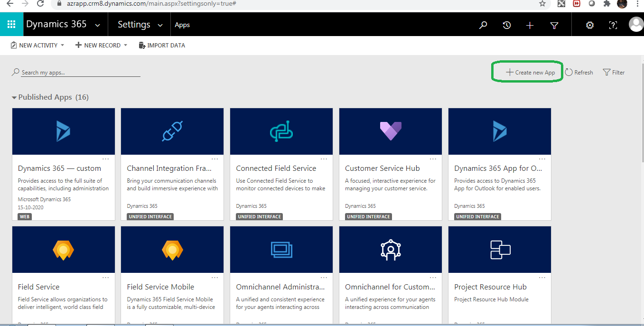Image resolution: width=644 pixels, height=326 pixels.
Task: Open the Field Service Mobile tile icon
Action: coord(172,249)
